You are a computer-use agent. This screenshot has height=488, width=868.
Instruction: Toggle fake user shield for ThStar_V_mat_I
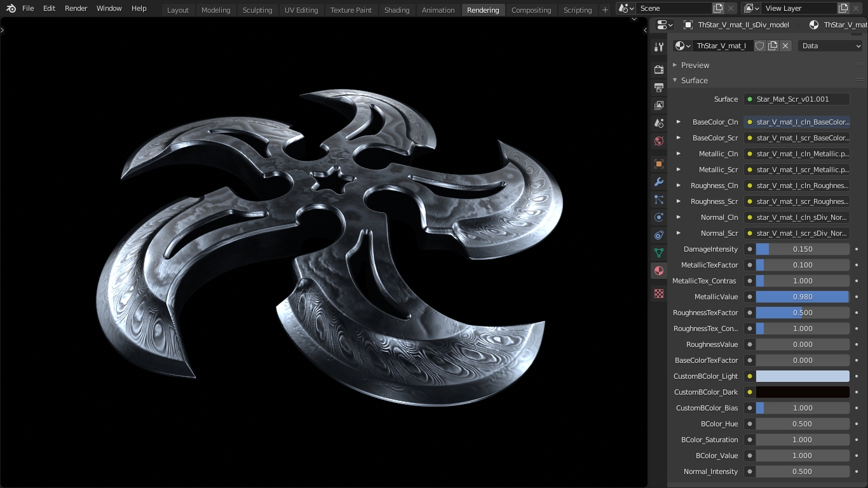tap(760, 46)
